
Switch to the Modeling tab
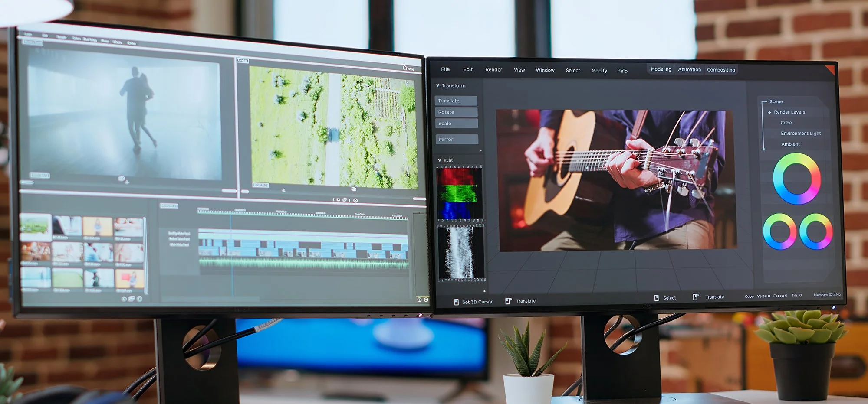point(661,69)
